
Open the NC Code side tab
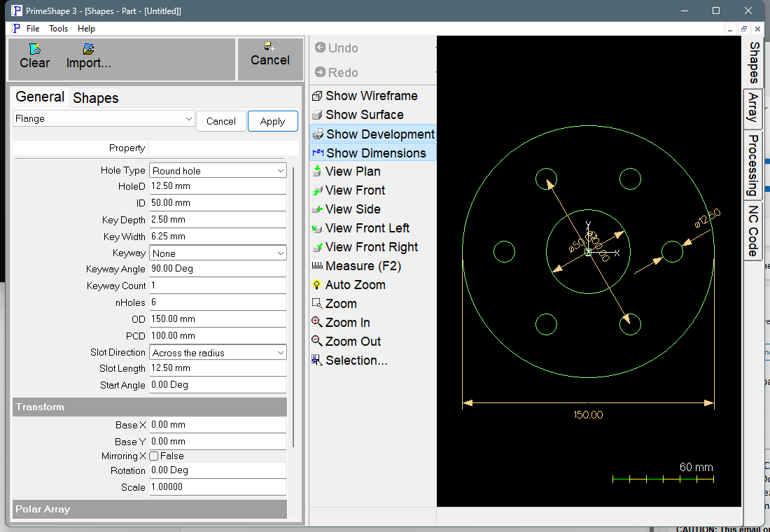point(752,231)
